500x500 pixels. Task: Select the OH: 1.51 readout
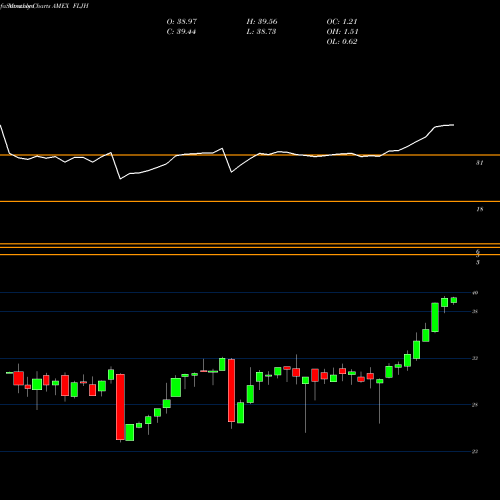click(342, 32)
